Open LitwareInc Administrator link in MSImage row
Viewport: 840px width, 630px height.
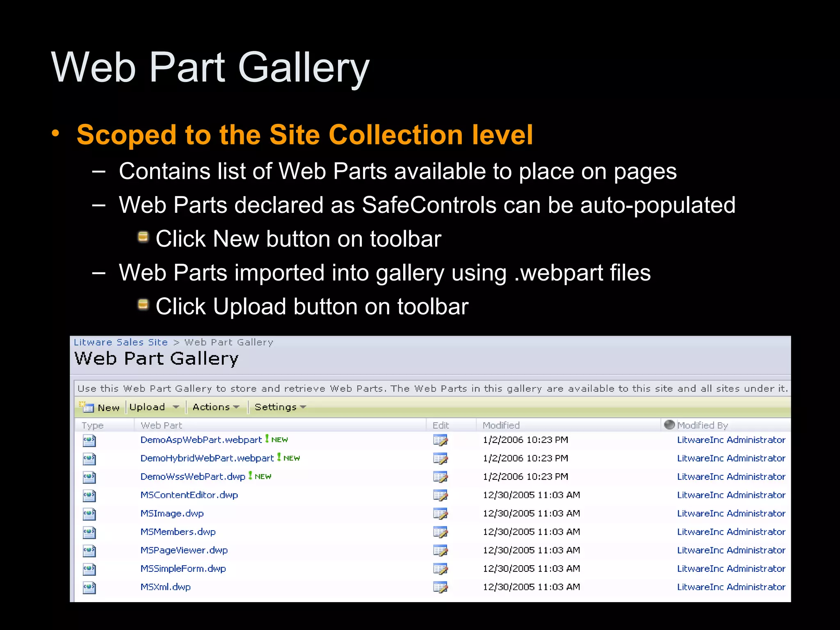tap(731, 514)
